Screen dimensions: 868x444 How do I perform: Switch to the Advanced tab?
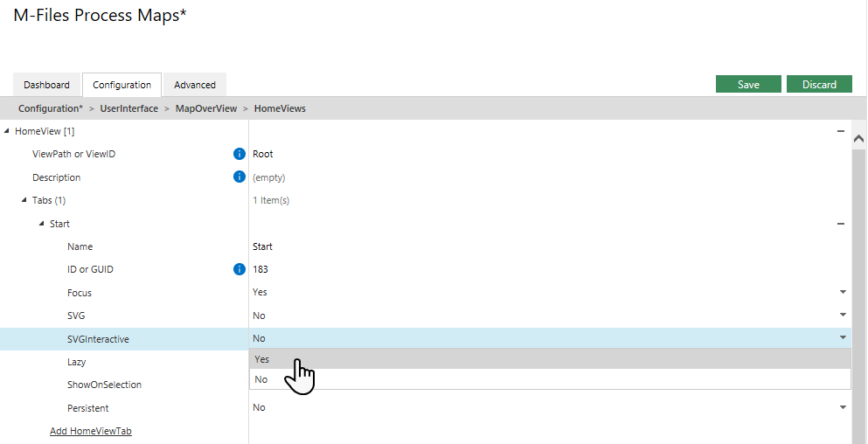[x=195, y=85]
